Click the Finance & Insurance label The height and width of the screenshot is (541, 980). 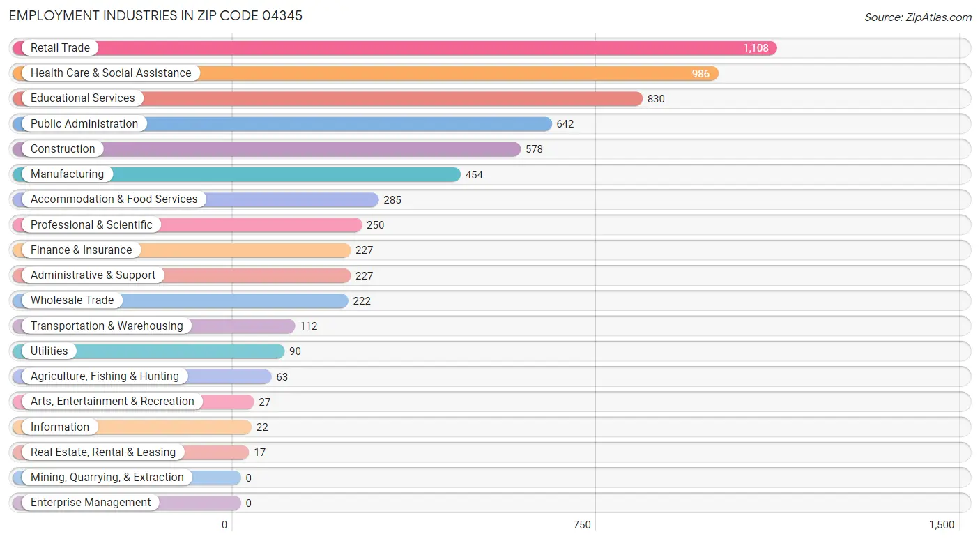(x=81, y=250)
